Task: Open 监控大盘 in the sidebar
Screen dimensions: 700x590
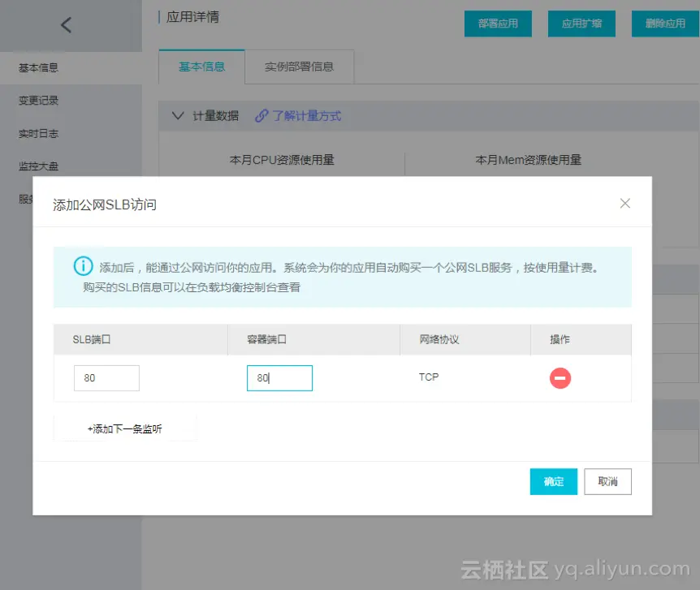Action: (38, 166)
